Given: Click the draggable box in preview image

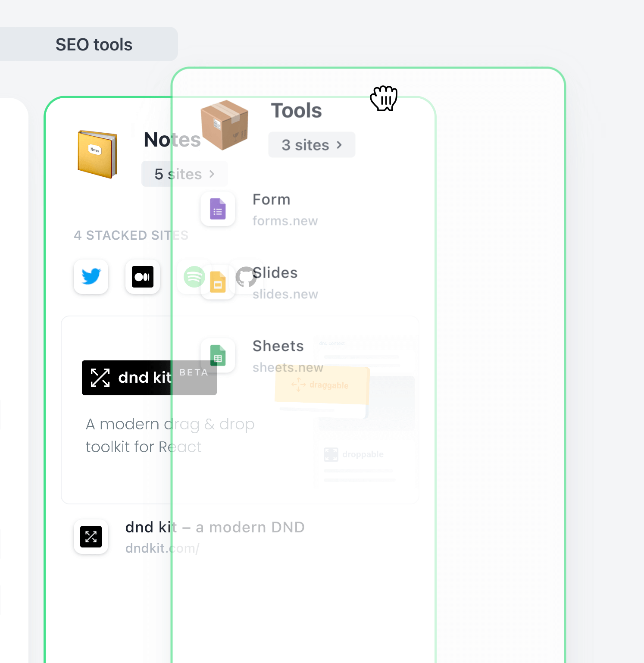Looking at the screenshot, I should (322, 385).
